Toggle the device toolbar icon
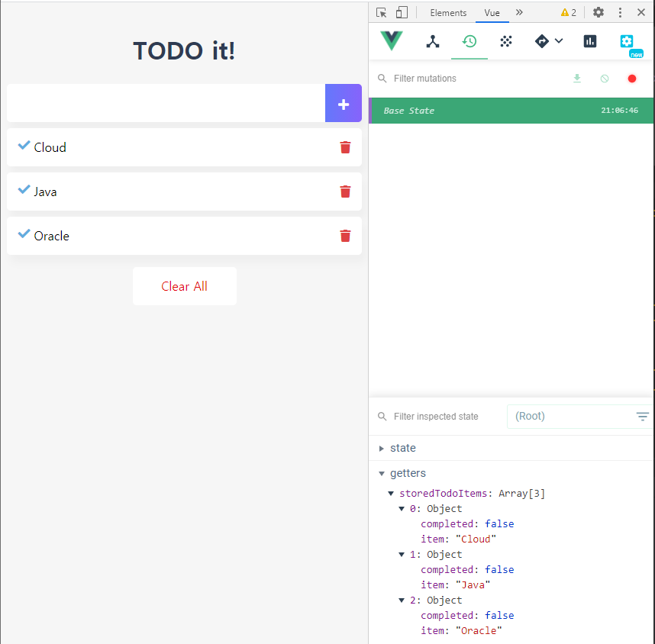Screen dimensions: 655x644 pos(402,12)
